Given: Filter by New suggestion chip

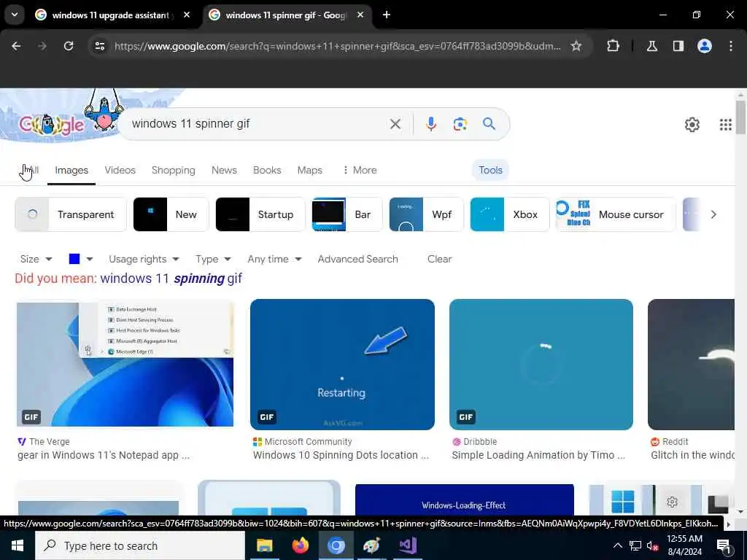Looking at the screenshot, I should click(171, 214).
